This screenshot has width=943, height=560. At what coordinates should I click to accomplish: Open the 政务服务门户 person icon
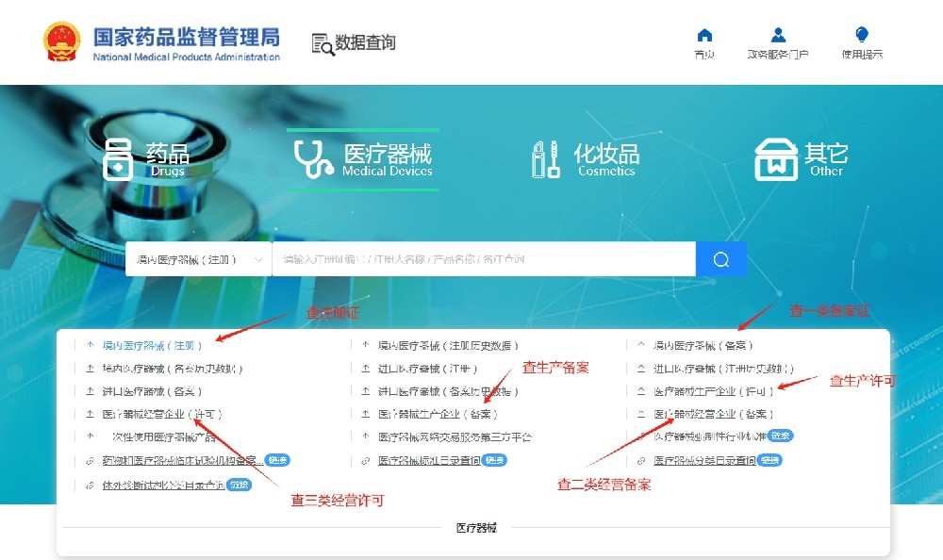(x=778, y=36)
